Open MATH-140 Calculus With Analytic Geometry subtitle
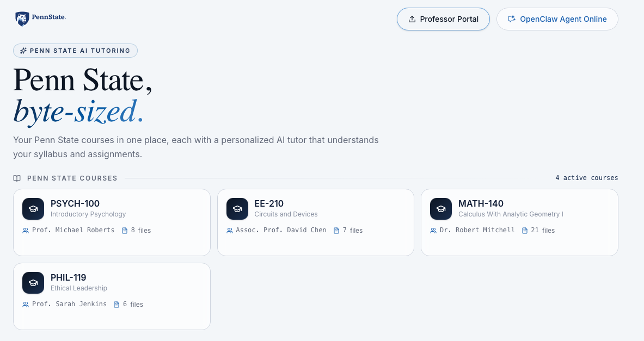Viewport: 644px width, 341px height. click(x=511, y=214)
